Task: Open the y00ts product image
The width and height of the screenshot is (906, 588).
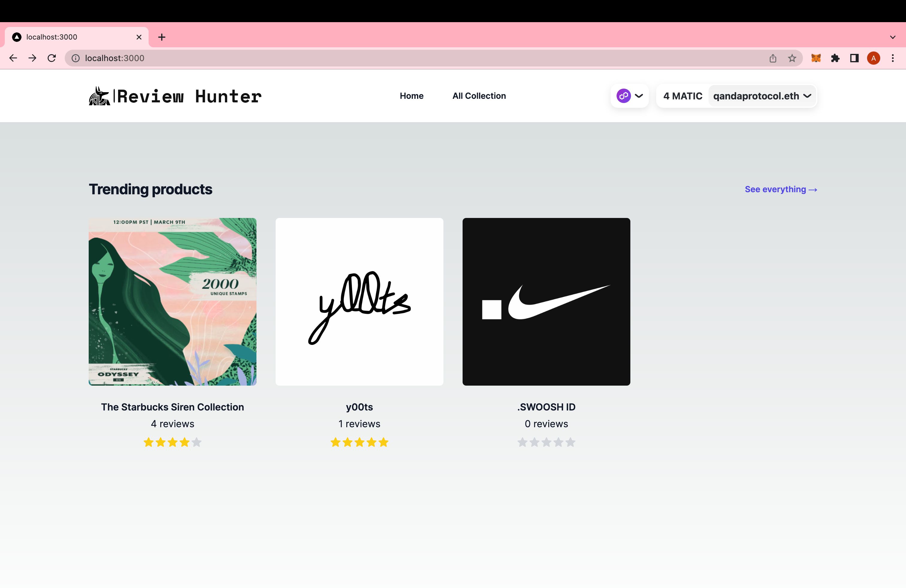Action: click(359, 301)
